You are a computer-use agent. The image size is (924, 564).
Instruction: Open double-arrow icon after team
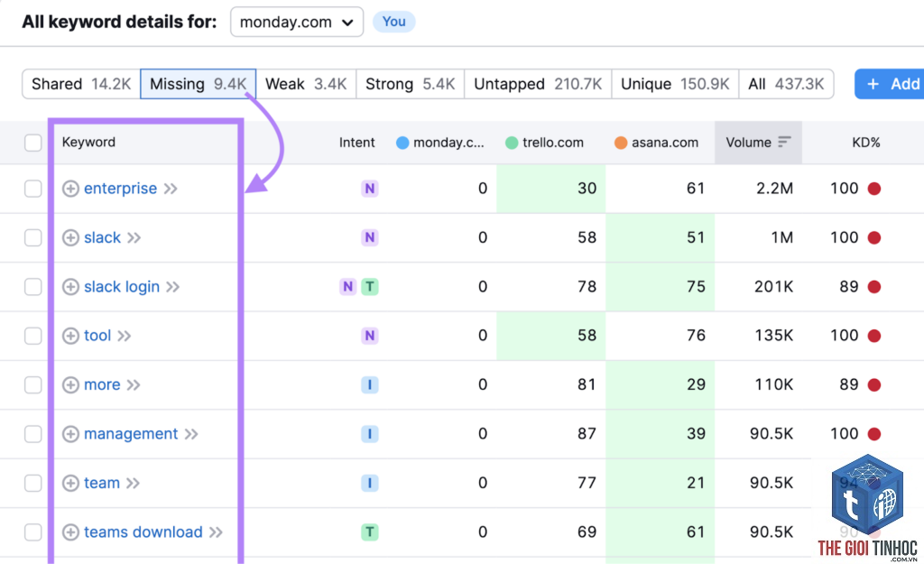coord(133,484)
